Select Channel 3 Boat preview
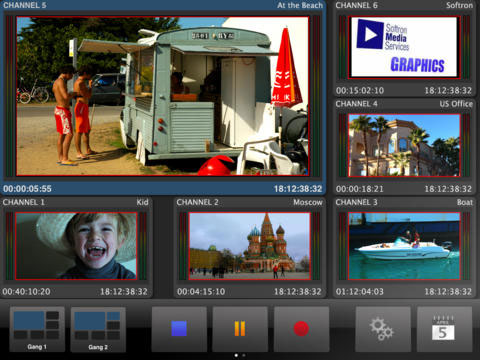Screen dimensions: 480x360 pyautogui.click(x=404, y=246)
